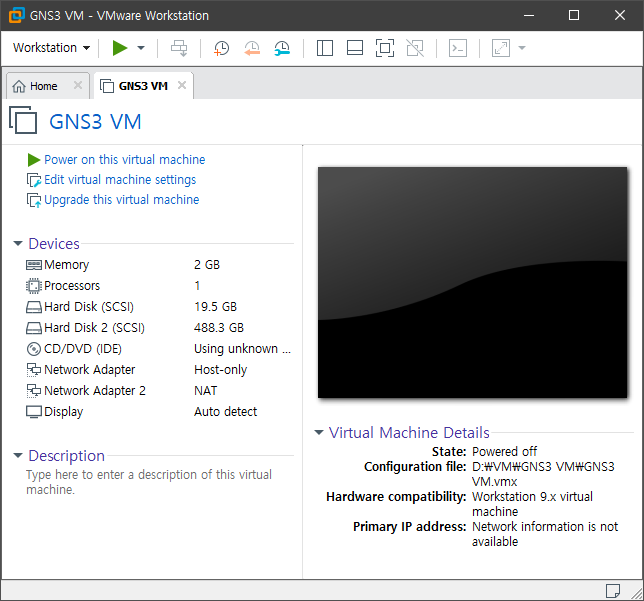Select the Display device row

(158, 412)
